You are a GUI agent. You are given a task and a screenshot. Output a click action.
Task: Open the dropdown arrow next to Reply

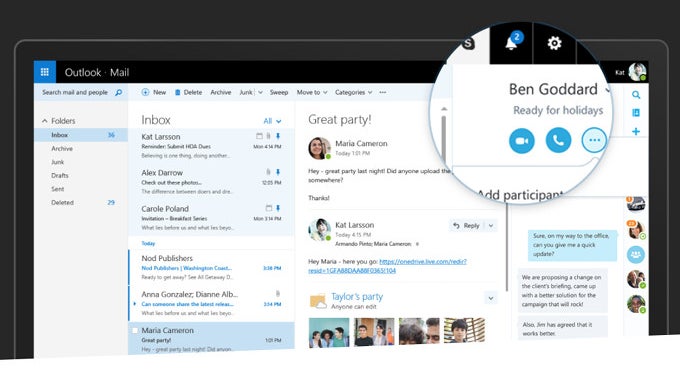pyautogui.click(x=491, y=226)
